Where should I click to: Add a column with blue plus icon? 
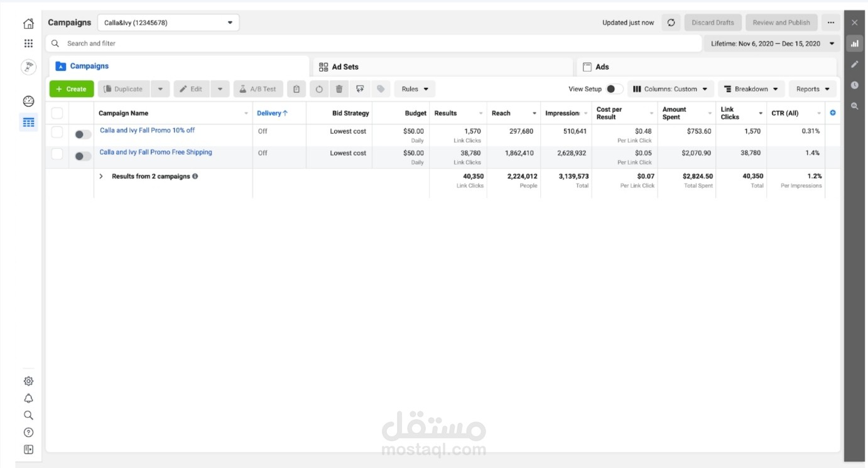click(833, 113)
